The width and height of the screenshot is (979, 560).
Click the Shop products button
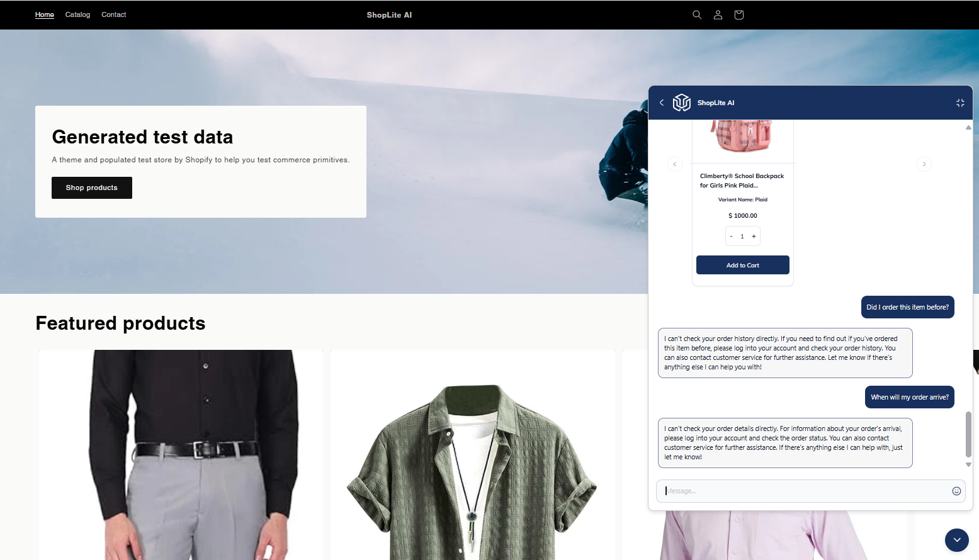92,188
